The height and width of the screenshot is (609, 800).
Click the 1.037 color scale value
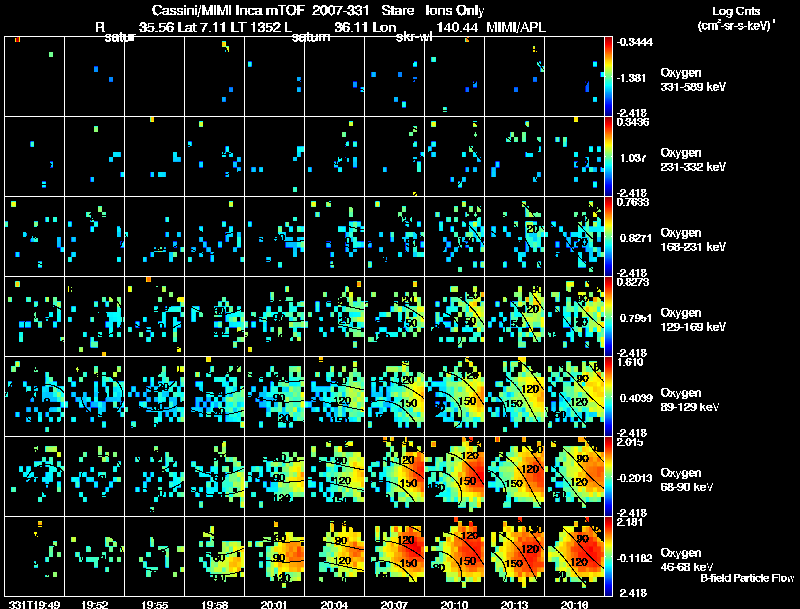point(633,158)
